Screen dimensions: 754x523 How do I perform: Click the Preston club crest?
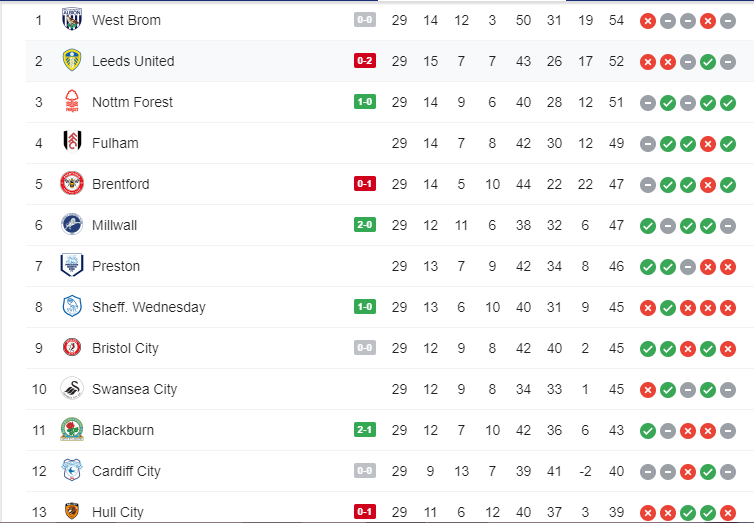[71, 266]
